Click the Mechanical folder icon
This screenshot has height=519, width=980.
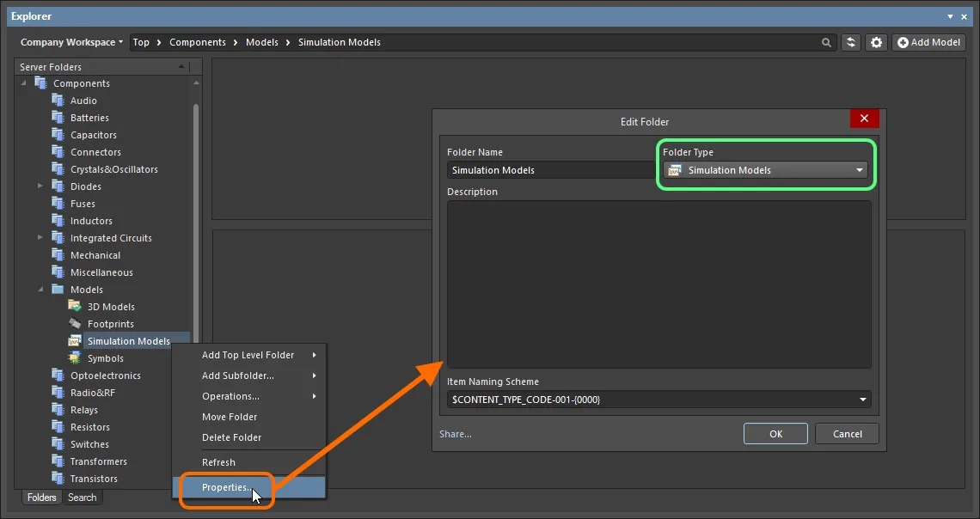[x=58, y=255]
